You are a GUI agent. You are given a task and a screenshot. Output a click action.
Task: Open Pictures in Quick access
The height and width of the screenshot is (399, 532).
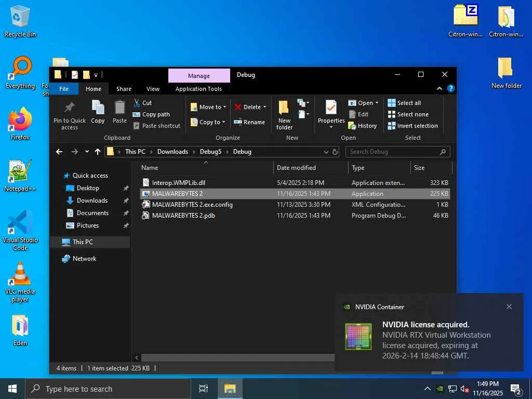pyautogui.click(x=87, y=225)
